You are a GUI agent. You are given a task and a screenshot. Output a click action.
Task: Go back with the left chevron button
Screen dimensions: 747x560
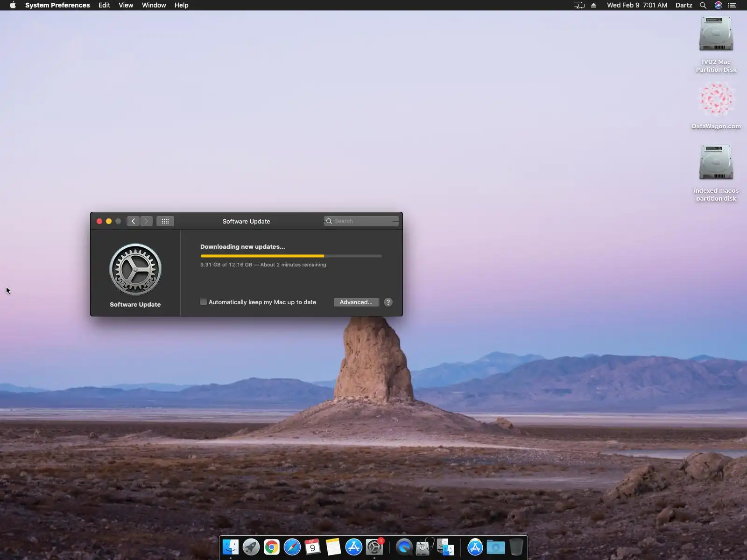click(133, 221)
